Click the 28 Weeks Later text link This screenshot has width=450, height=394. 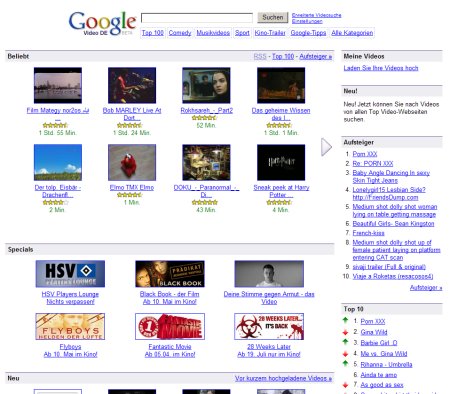269,347
